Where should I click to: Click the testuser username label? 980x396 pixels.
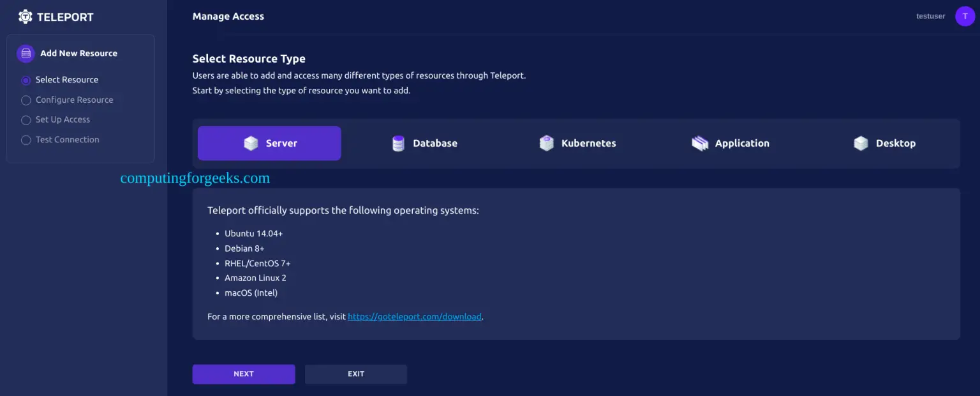point(930,17)
